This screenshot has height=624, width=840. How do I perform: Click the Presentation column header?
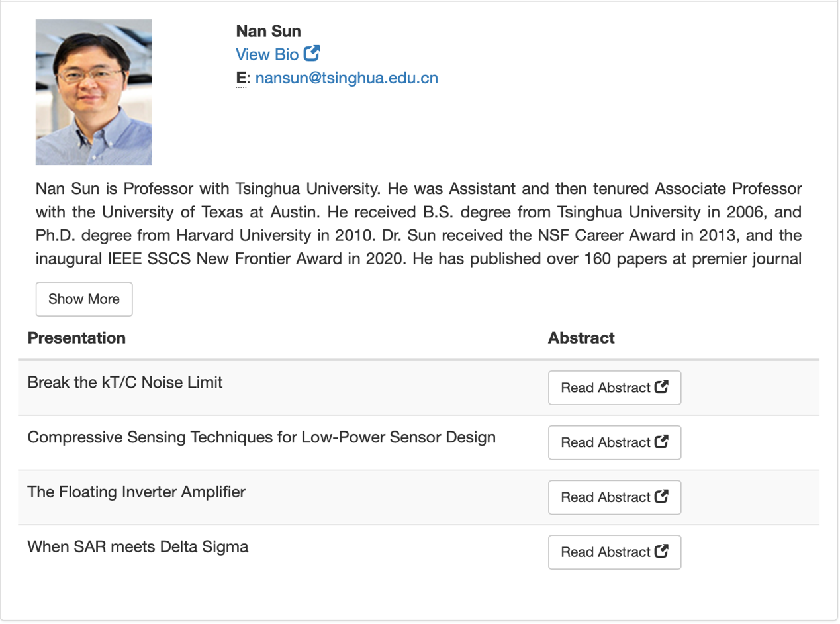tap(77, 338)
